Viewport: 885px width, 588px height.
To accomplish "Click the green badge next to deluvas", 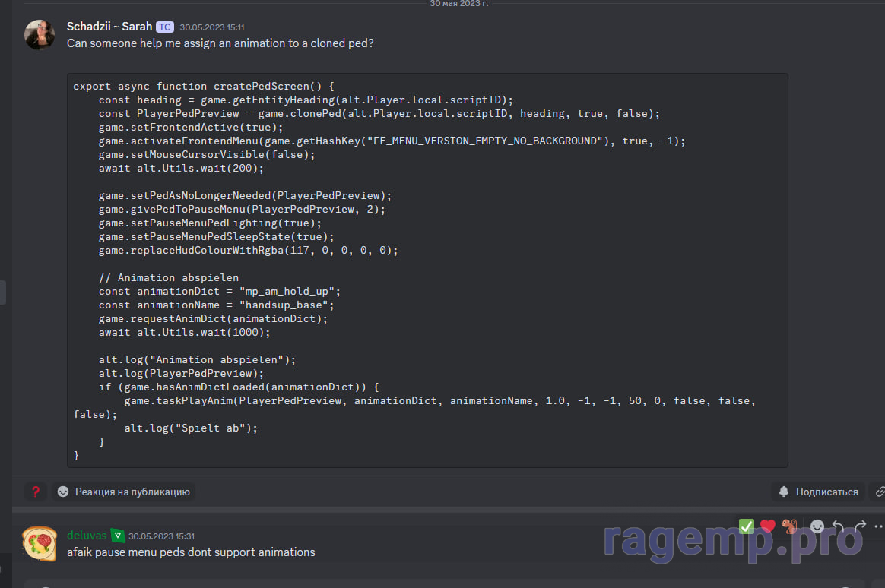I will click(117, 535).
